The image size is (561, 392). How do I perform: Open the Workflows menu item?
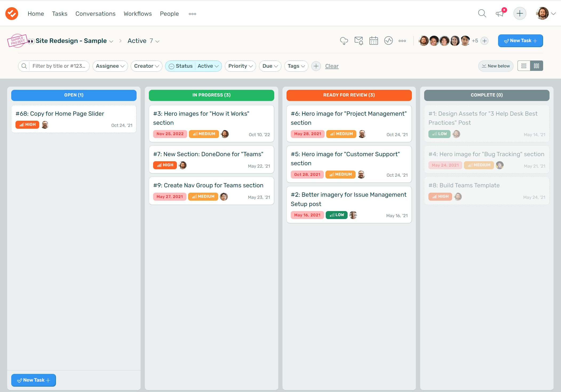click(x=138, y=14)
